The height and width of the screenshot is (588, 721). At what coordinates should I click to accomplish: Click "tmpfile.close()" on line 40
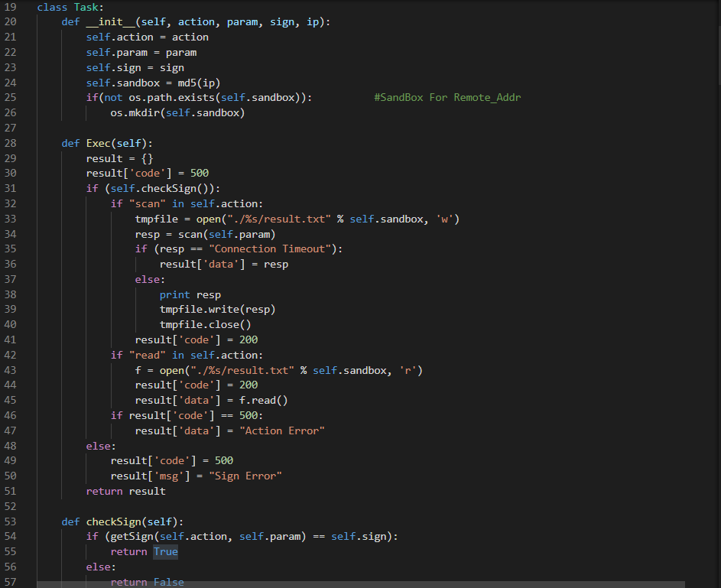coord(206,324)
